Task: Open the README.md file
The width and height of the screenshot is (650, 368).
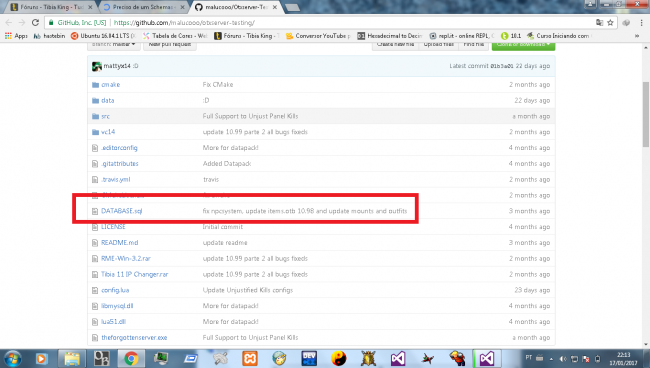Action: (119, 242)
